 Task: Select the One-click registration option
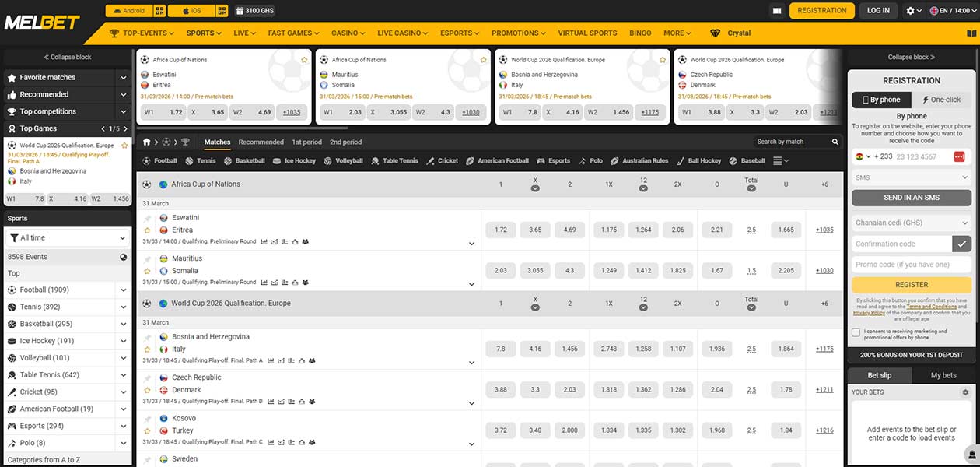point(940,100)
